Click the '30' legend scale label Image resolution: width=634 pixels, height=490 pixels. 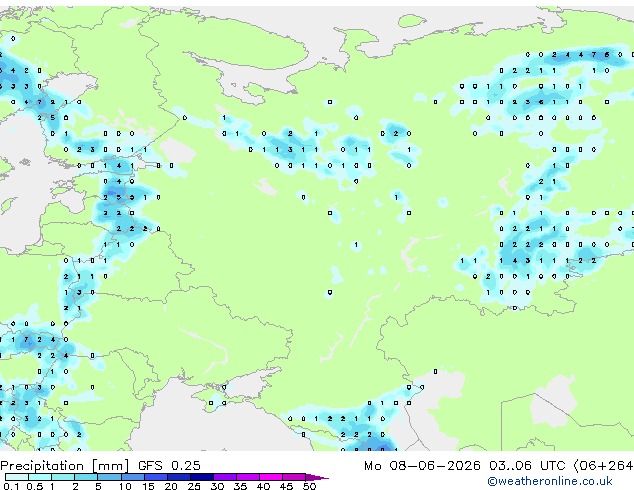[217, 486]
